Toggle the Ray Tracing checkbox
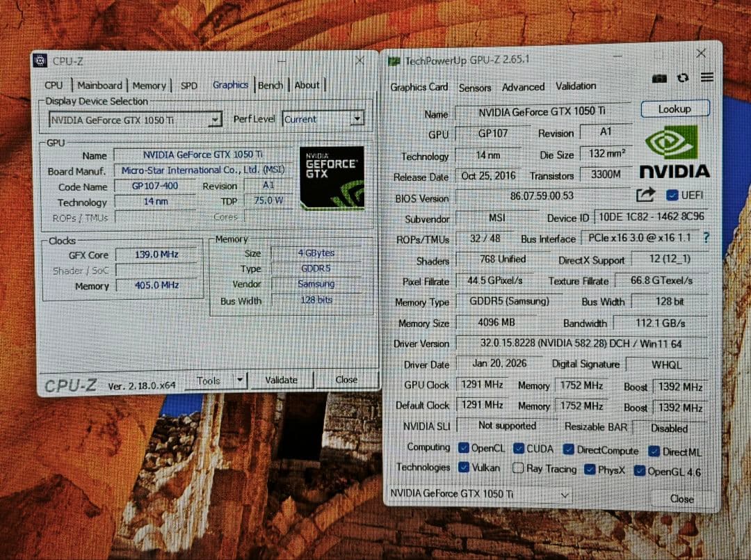The width and height of the screenshot is (751, 560). pos(518,468)
